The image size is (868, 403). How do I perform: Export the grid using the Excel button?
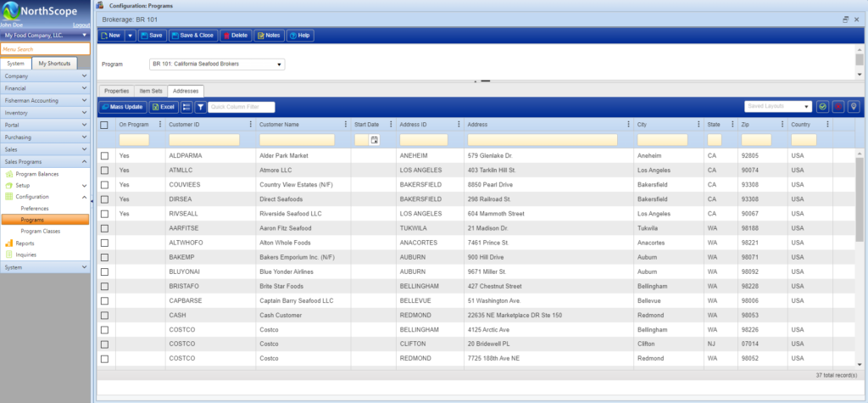(163, 107)
